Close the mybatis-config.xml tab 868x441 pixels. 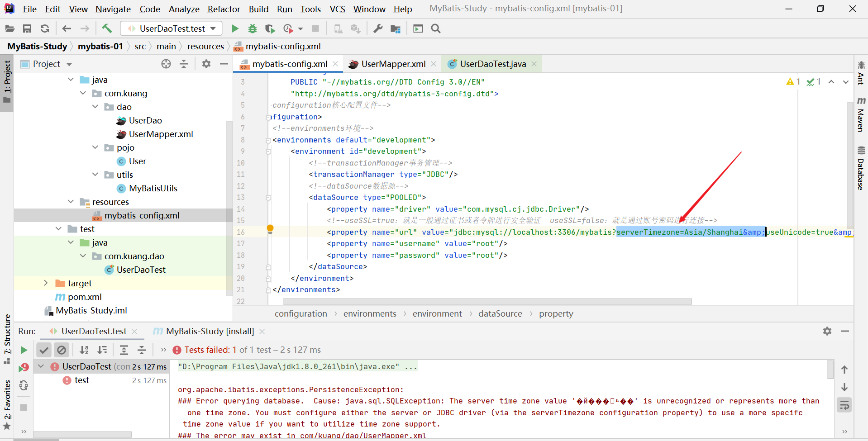point(335,64)
